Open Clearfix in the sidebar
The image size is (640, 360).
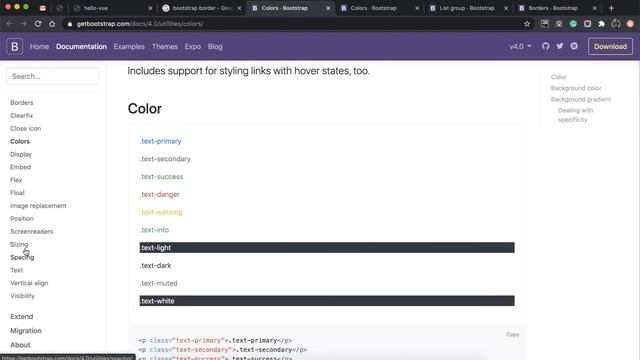click(x=22, y=116)
